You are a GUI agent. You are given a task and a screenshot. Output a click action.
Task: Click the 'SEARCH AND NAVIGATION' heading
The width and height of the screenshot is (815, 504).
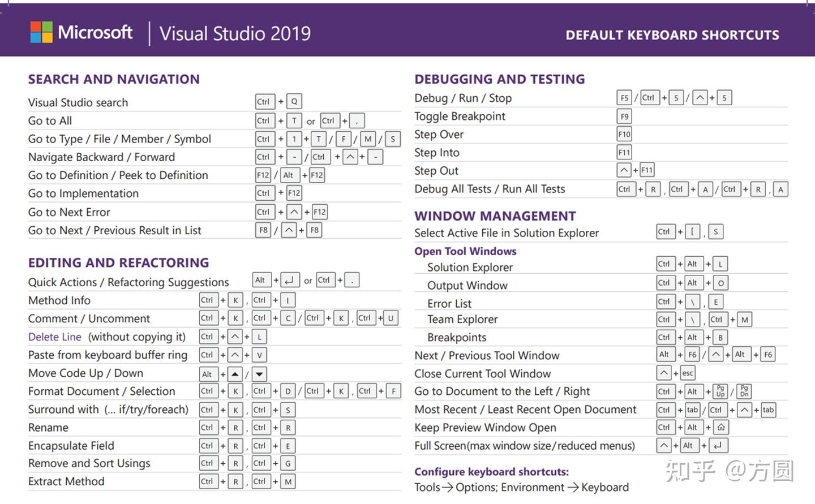pos(114,79)
